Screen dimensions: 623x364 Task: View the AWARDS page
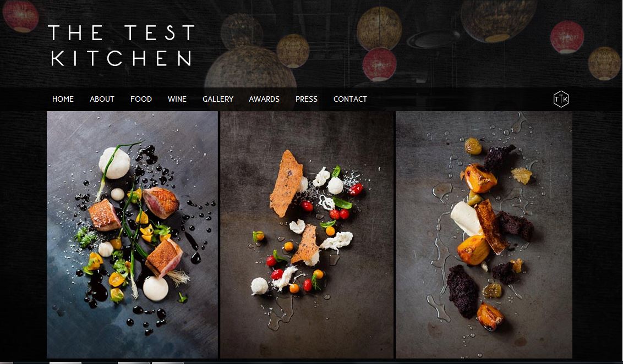264,99
